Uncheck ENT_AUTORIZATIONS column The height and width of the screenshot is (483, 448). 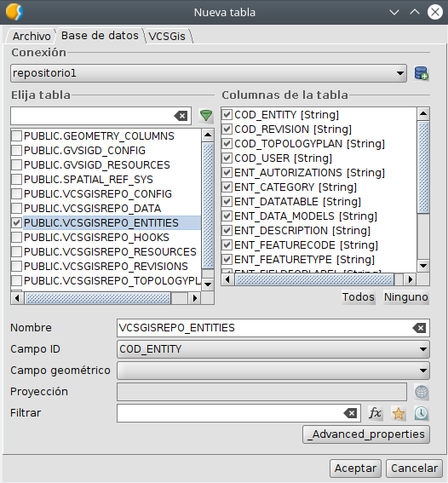(x=227, y=172)
